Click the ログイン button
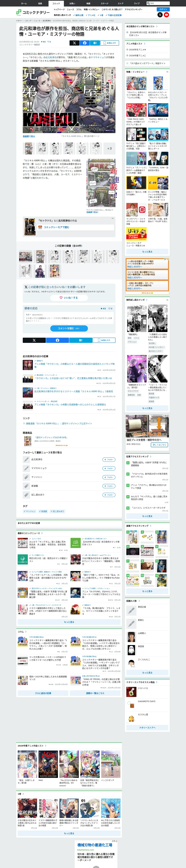Viewport: 186px width, 868px height. tap(163, 9)
